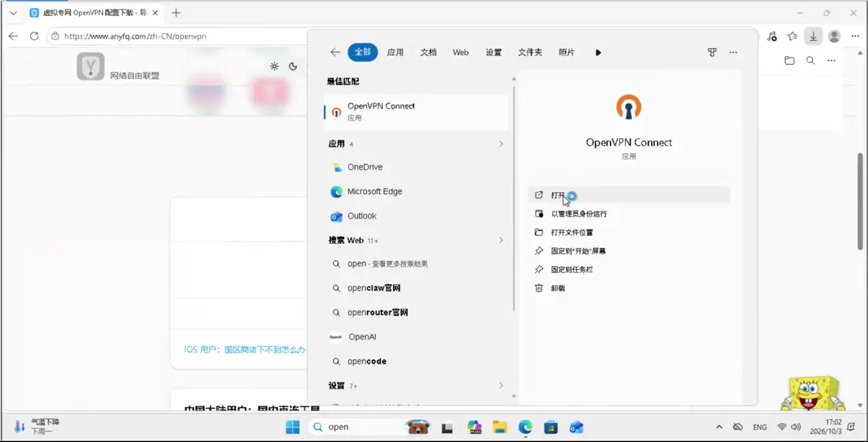868x442 pixels.
Task: Reload the page in Edge
Action: pos(34,36)
